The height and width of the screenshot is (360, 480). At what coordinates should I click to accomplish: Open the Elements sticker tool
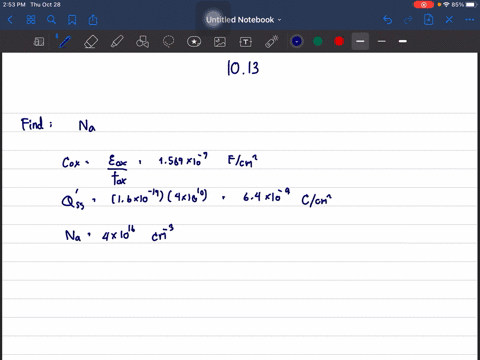point(194,42)
